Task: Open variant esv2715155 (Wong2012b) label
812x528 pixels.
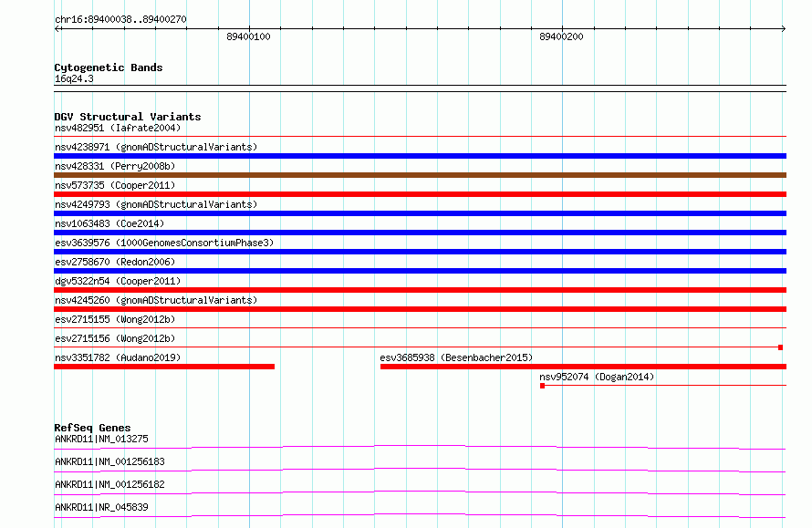Action: click(x=115, y=319)
